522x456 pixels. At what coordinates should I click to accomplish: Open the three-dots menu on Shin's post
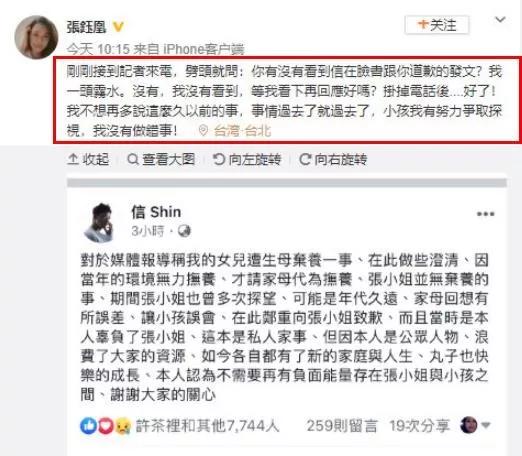pyautogui.click(x=485, y=214)
